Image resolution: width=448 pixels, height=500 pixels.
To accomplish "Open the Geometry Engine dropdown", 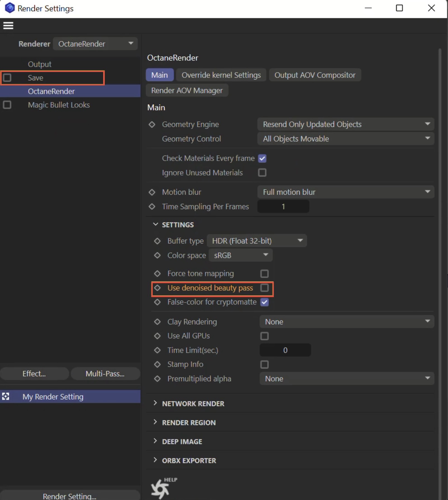I will click(x=346, y=124).
